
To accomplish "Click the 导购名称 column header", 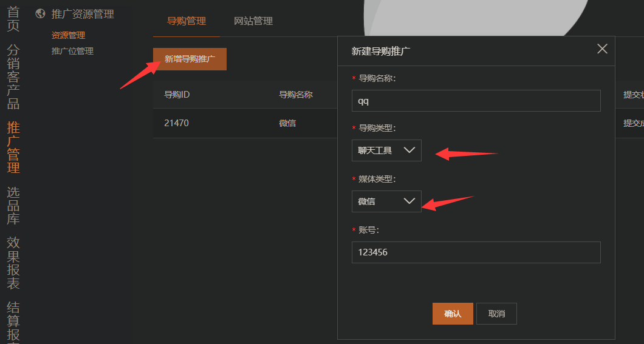I will [296, 95].
